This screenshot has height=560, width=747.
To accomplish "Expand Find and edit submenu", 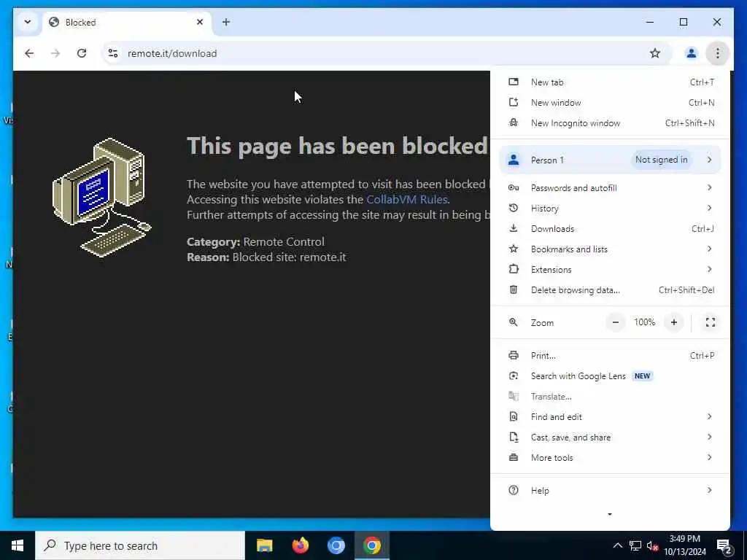I will click(x=610, y=416).
